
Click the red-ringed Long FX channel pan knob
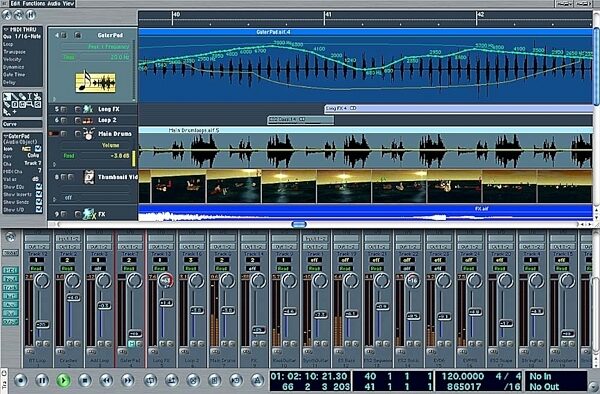coord(166,281)
